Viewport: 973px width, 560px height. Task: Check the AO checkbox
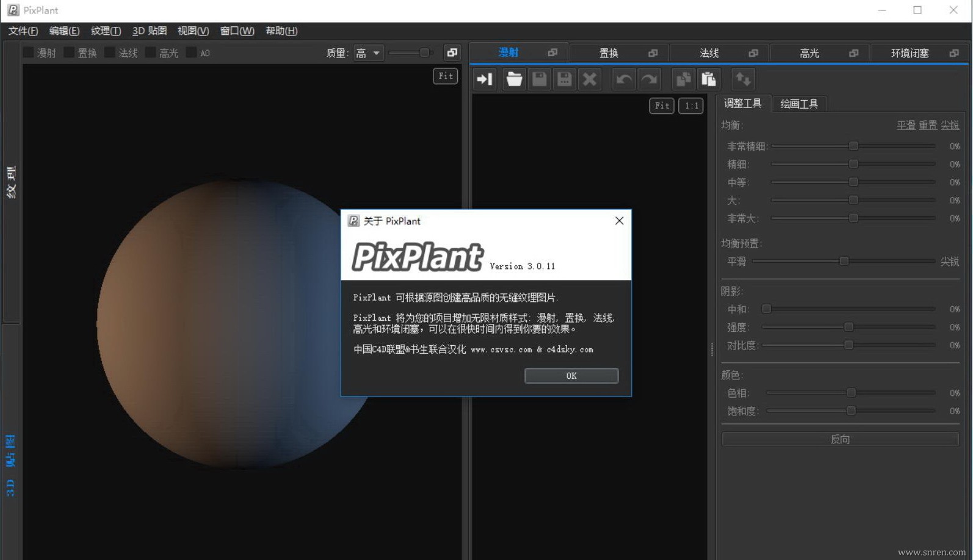191,53
